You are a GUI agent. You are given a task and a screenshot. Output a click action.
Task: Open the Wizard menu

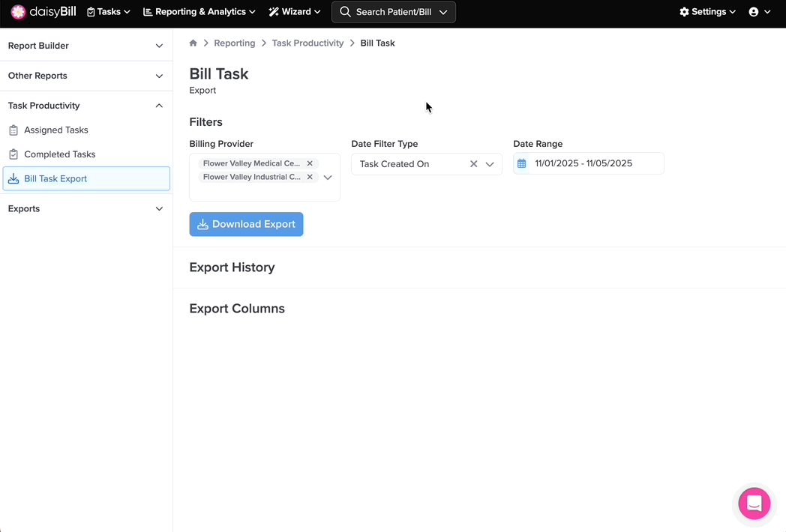(295, 12)
